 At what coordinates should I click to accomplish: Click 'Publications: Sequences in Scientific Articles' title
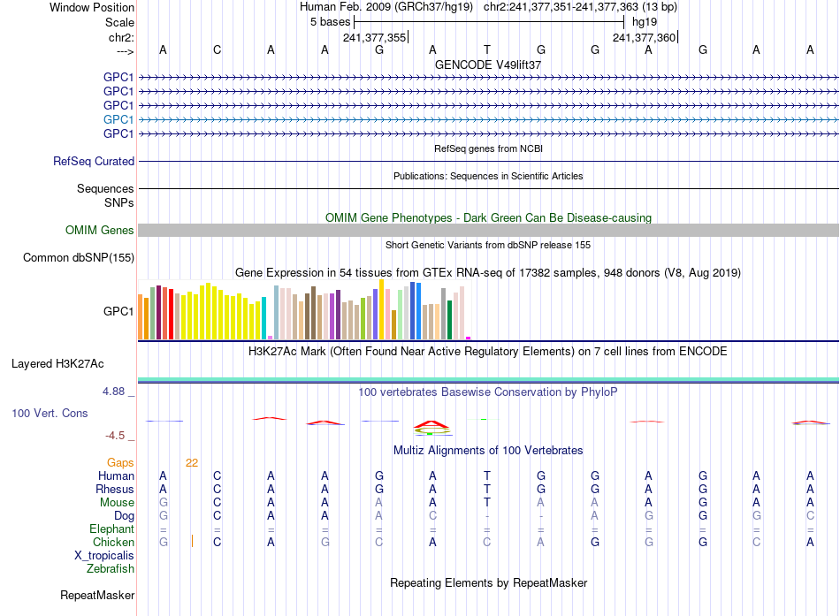coord(488,176)
